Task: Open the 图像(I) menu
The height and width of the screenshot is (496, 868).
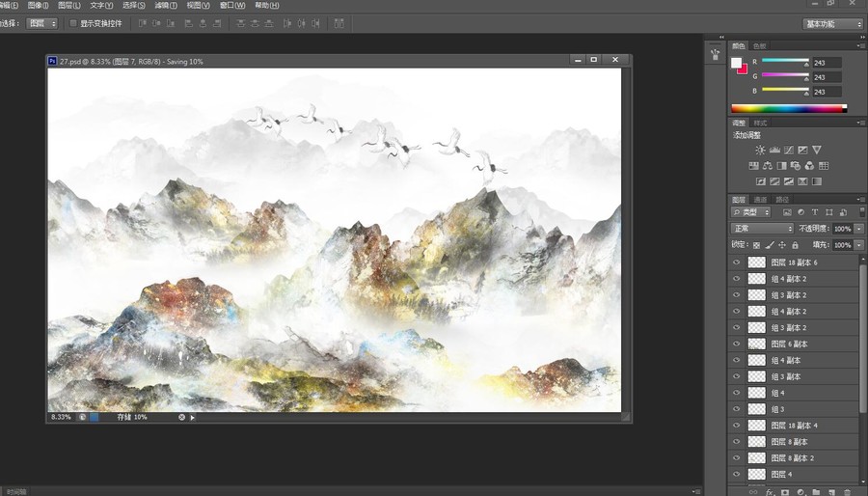Action: tap(39, 5)
